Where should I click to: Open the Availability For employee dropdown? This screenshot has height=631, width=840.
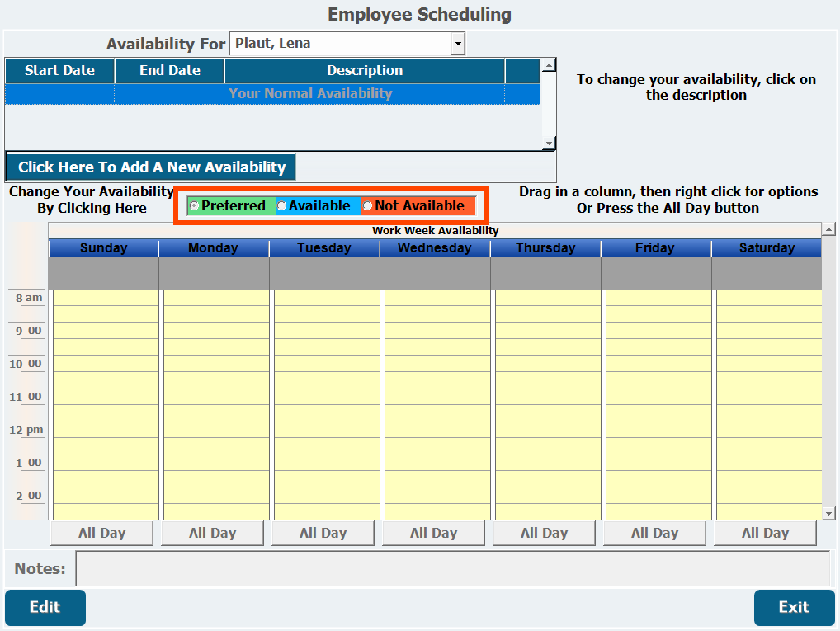click(458, 44)
